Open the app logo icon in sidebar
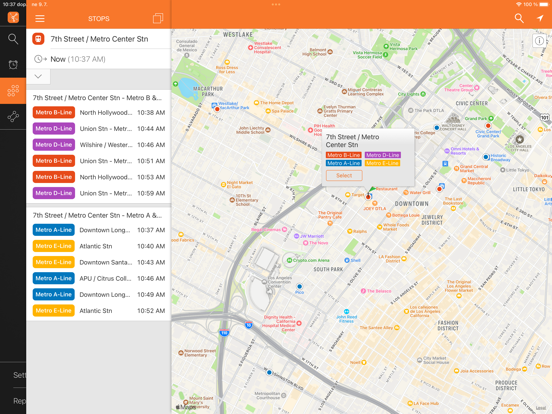Viewport: 552px width, 414px height. pyautogui.click(x=13, y=17)
